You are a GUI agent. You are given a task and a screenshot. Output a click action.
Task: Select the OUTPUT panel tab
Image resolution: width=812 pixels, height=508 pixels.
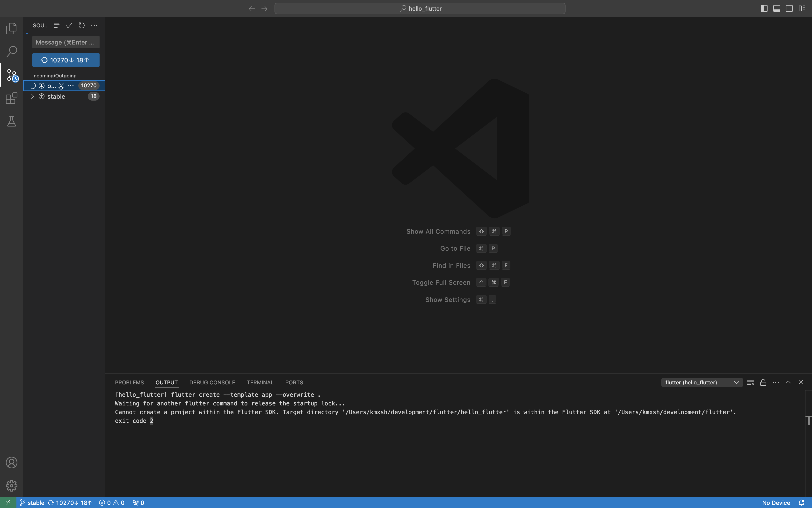pos(167,382)
